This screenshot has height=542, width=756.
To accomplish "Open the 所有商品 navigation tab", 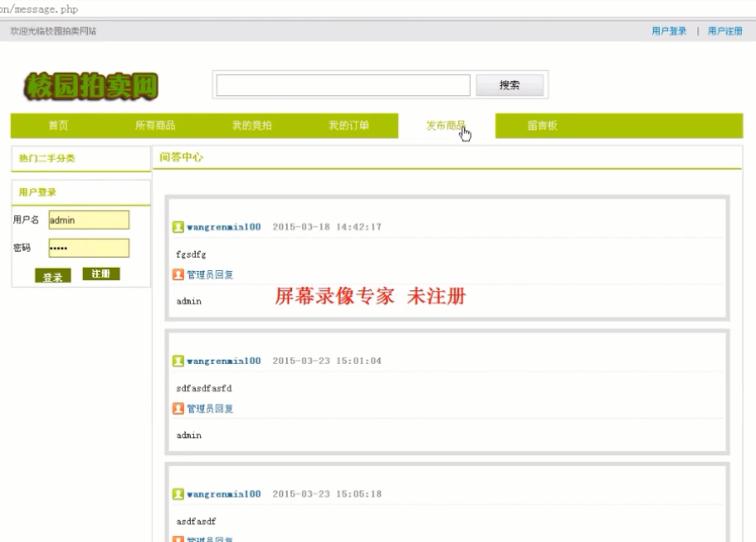I will click(156, 125).
